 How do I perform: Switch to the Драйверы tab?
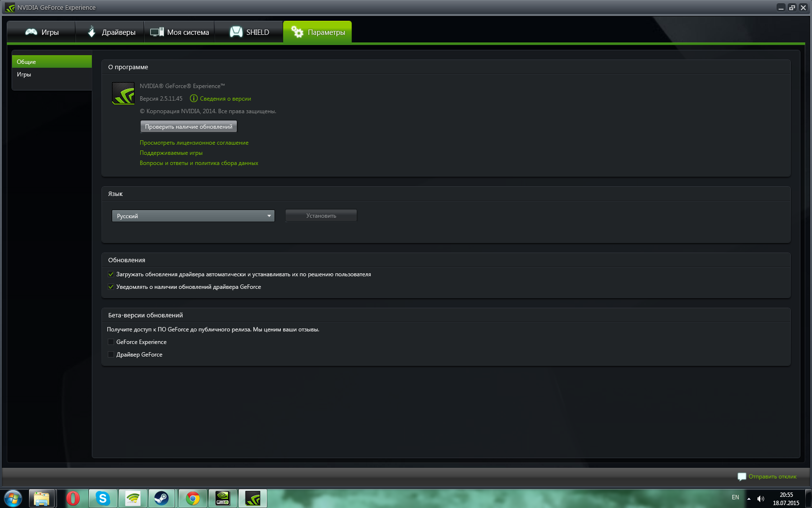pyautogui.click(x=110, y=32)
